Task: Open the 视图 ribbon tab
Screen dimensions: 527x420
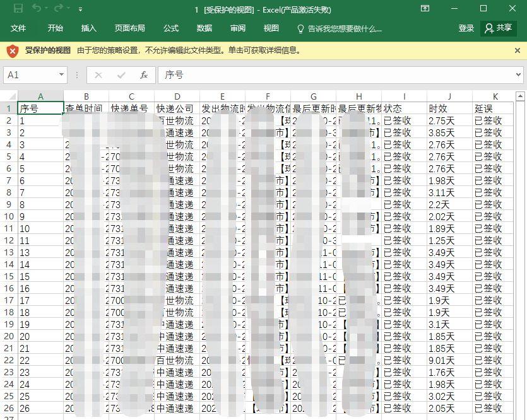Action: tap(271, 28)
